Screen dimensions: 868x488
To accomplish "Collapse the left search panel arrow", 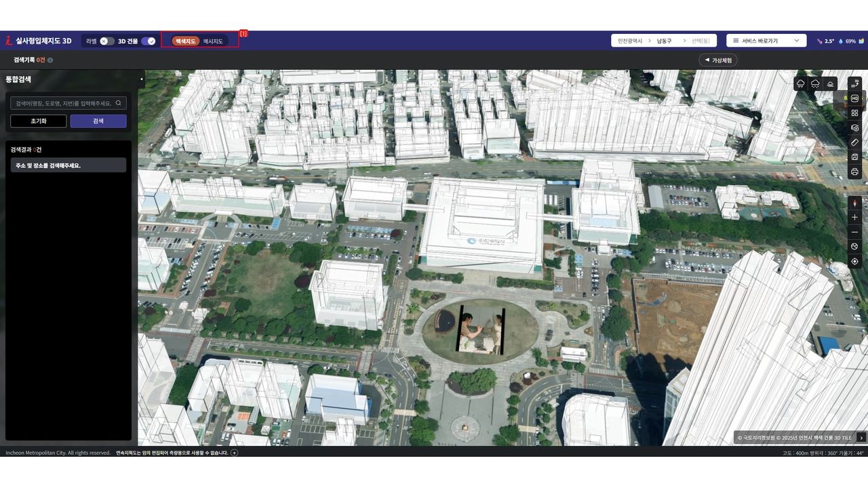I will pos(142,79).
